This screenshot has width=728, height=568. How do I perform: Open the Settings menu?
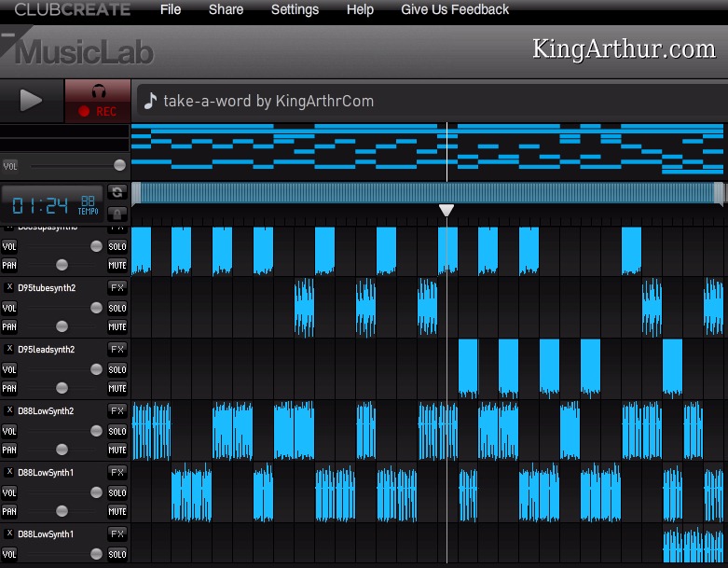pos(295,9)
